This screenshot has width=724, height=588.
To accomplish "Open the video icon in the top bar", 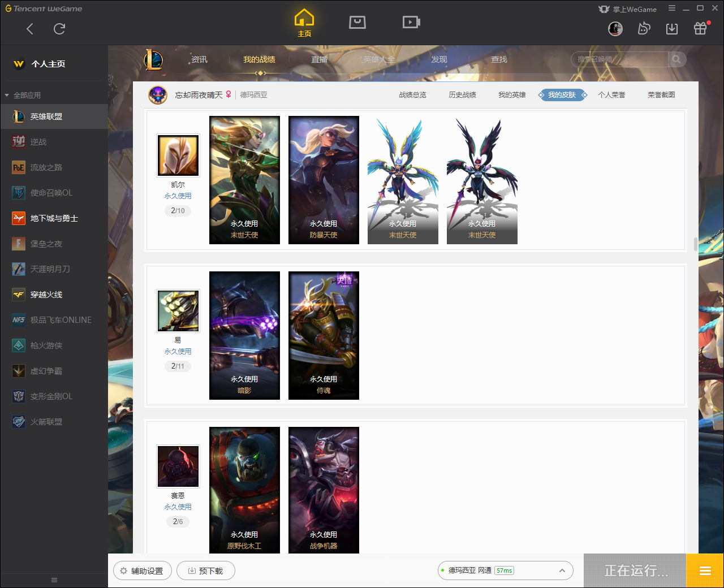I will pyautogui.click(x=411, y=22).
